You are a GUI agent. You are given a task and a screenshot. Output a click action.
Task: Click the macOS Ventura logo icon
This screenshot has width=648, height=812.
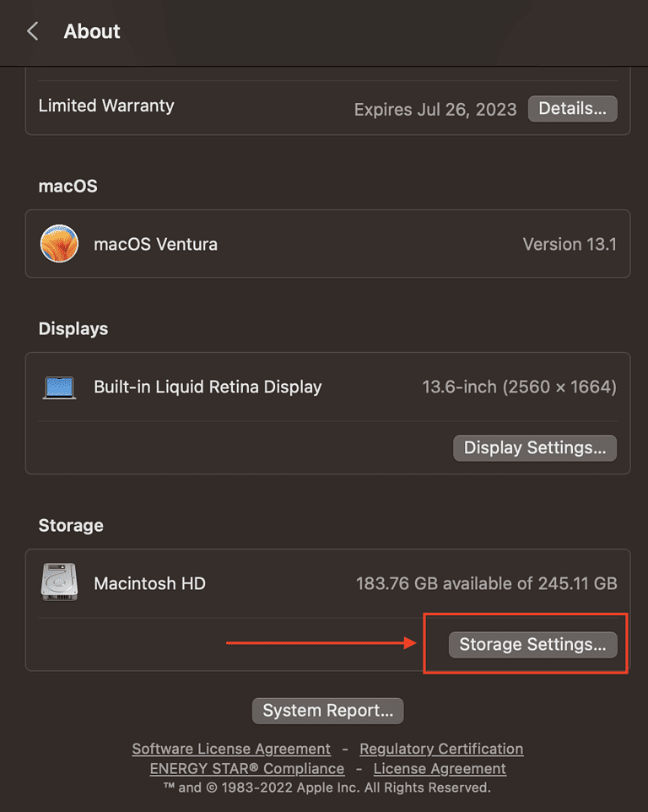point(59,243)
